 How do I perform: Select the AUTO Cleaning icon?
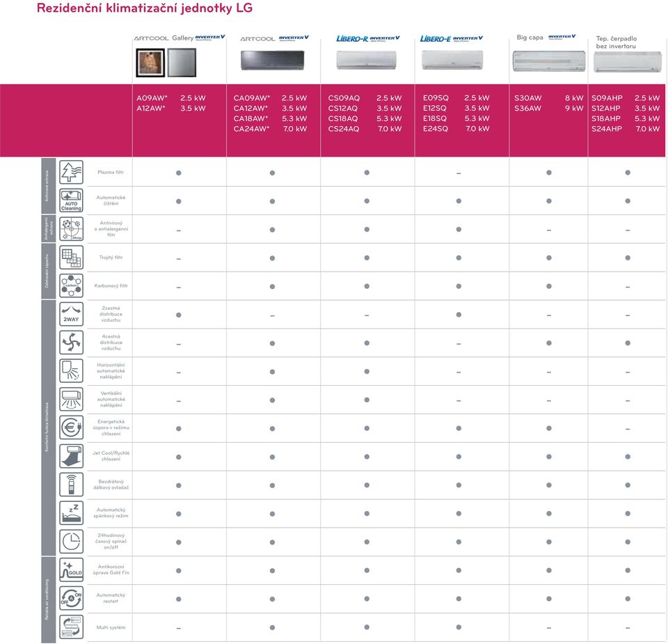(x=71, y=201)
